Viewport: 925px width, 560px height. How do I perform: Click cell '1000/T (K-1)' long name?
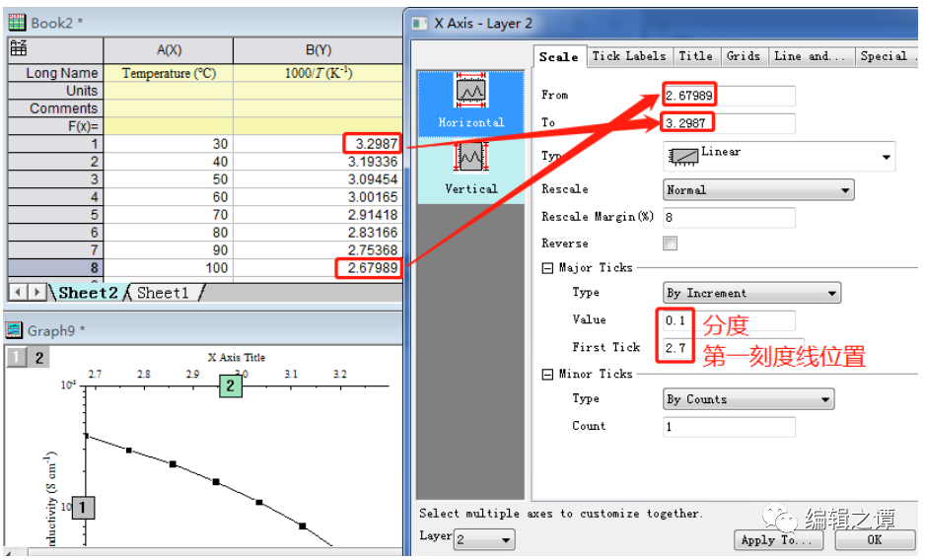click(318, 73)
